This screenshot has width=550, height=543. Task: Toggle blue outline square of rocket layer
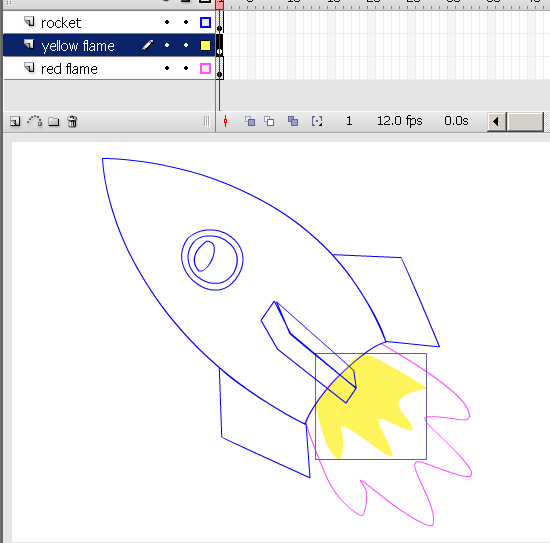pyautogui.click(x=205, y=22)
